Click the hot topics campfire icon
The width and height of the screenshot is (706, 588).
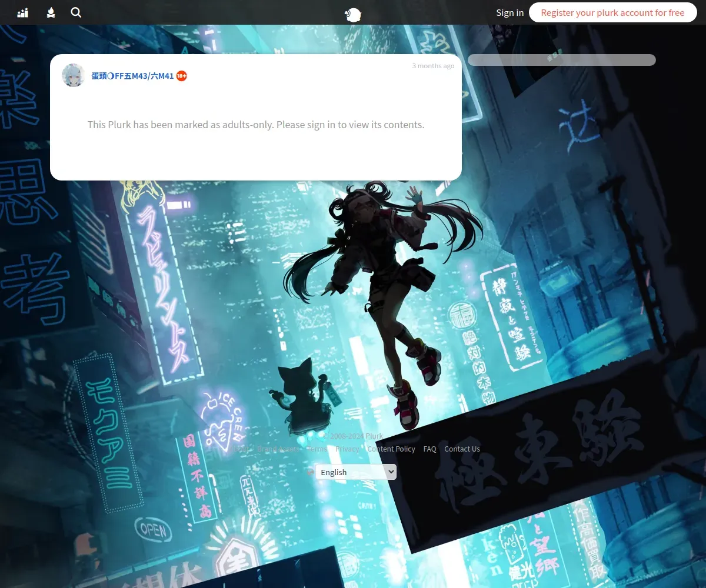click(x=51, y=12)
